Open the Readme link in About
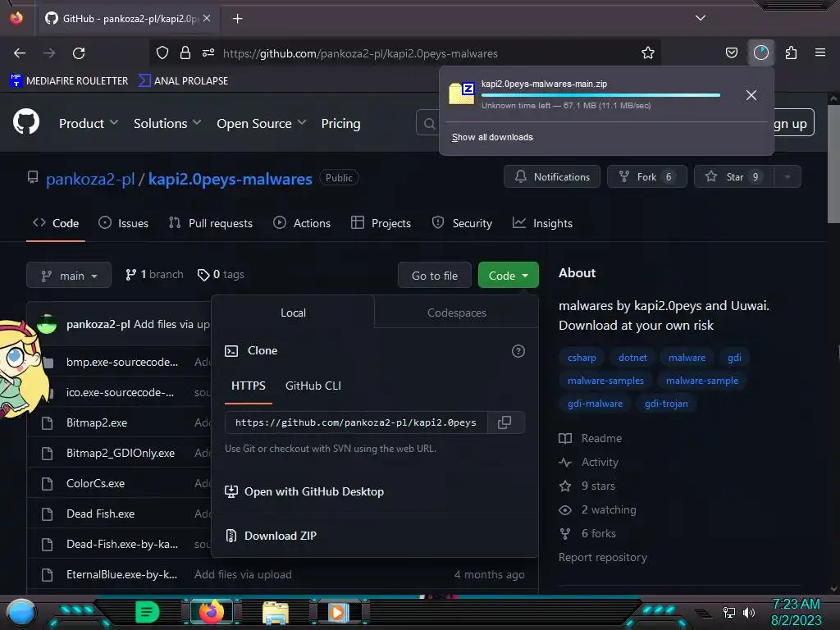The height and width of the screenshot is (630, 840). pos(591,438)
